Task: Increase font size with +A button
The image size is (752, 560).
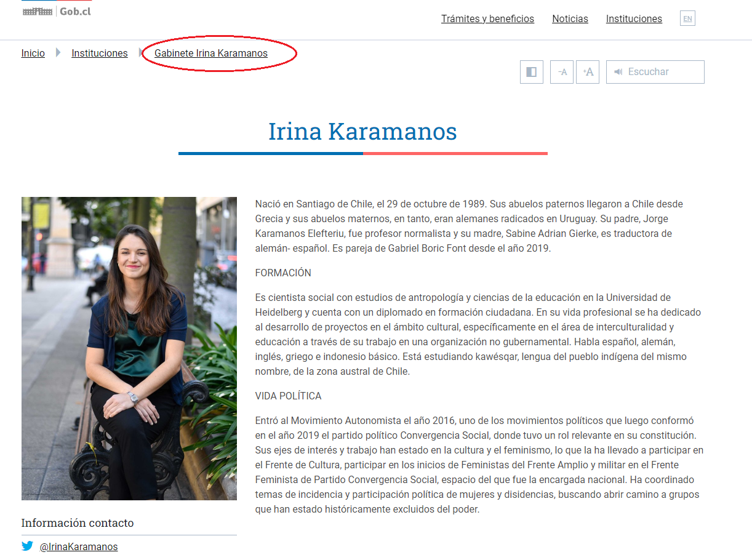Action: click(x=588, y=72)
